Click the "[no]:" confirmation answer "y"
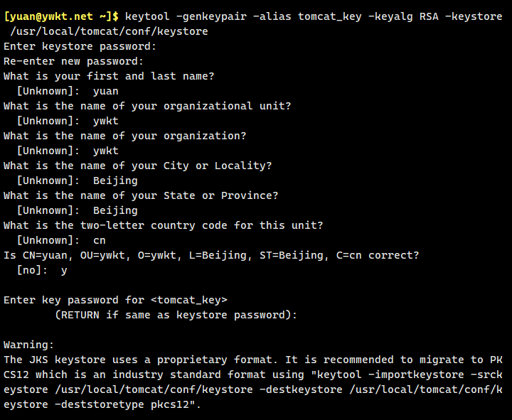Screen dimensions: 512x420 (64, 270)
